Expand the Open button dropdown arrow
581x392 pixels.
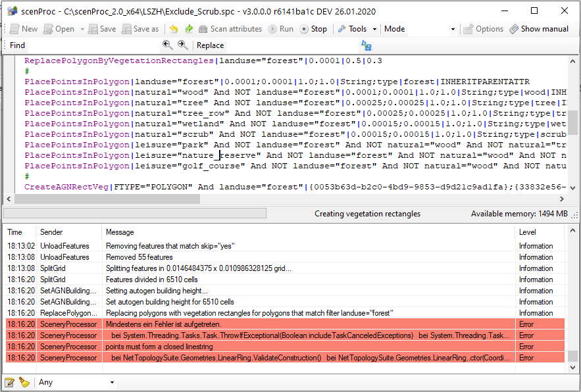click(82, 29)
